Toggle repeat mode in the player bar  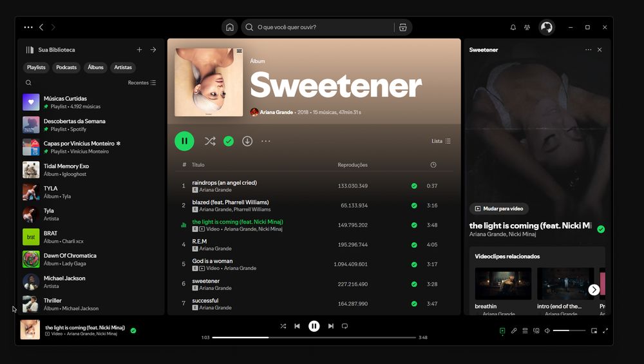click(x=345, y=326)
